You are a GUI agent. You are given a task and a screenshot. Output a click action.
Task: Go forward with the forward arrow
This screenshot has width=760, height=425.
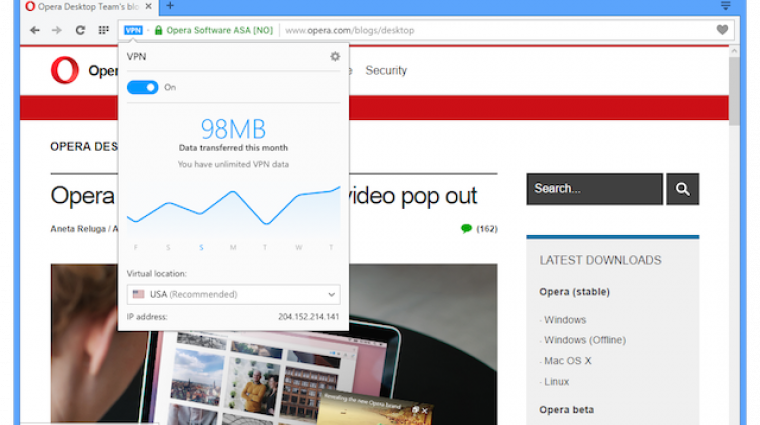click(57, 30)
